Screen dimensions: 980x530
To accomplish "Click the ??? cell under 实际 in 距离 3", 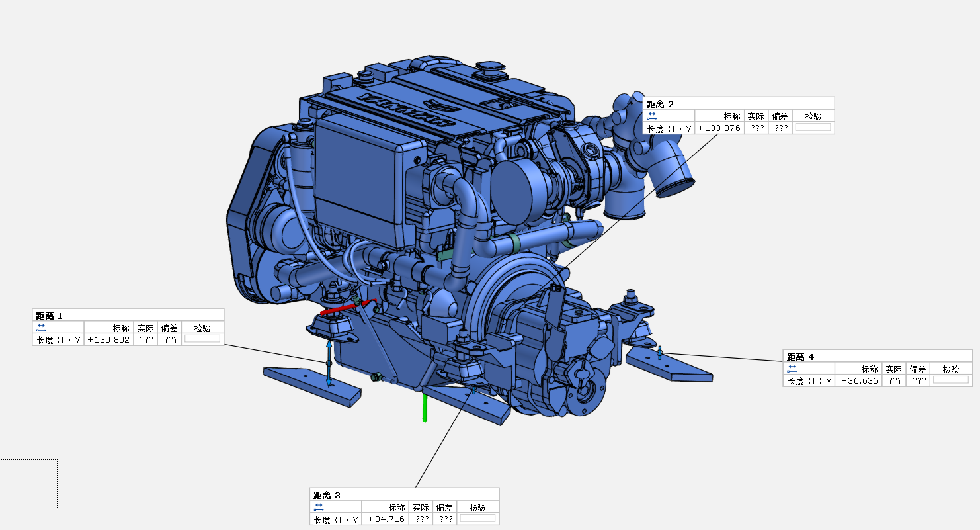I will click(x=421, y=519).
